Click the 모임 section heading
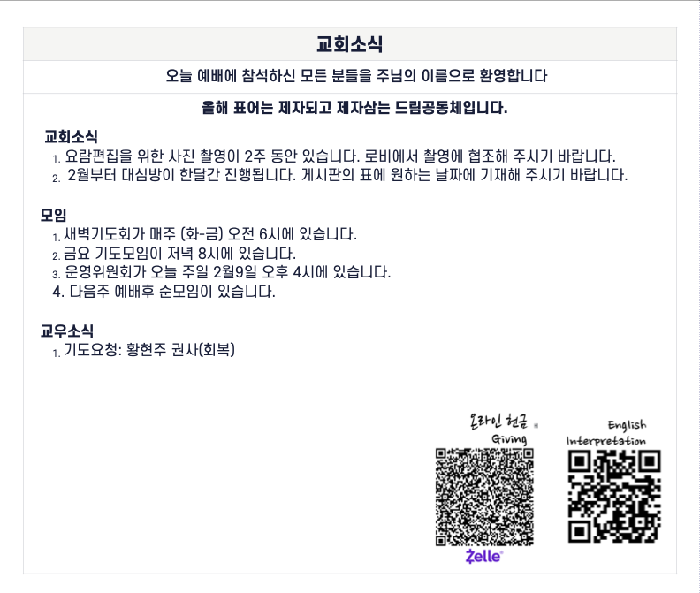 53,216
